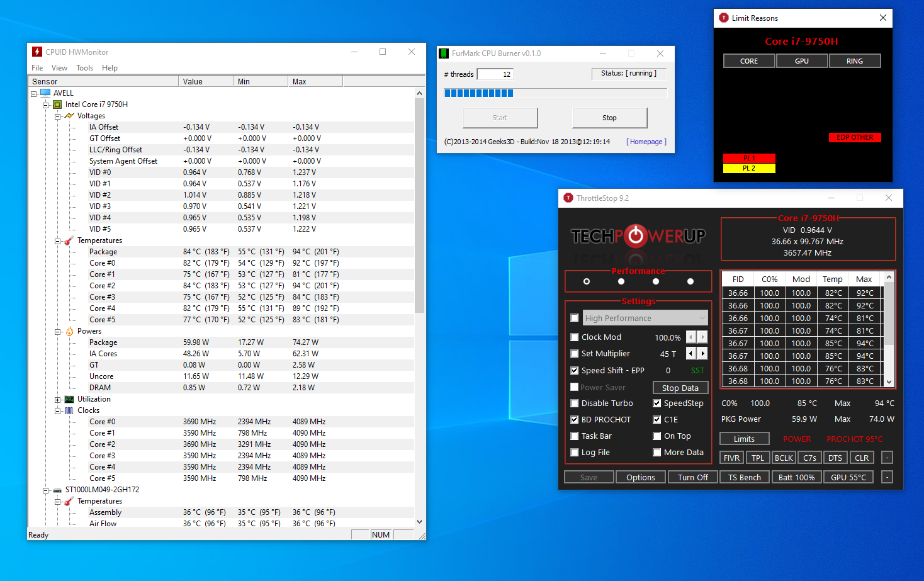Increase Clock Mod with right arrow
The width and height of the screenshot is (924, 581).
click(x=702, y=337)
